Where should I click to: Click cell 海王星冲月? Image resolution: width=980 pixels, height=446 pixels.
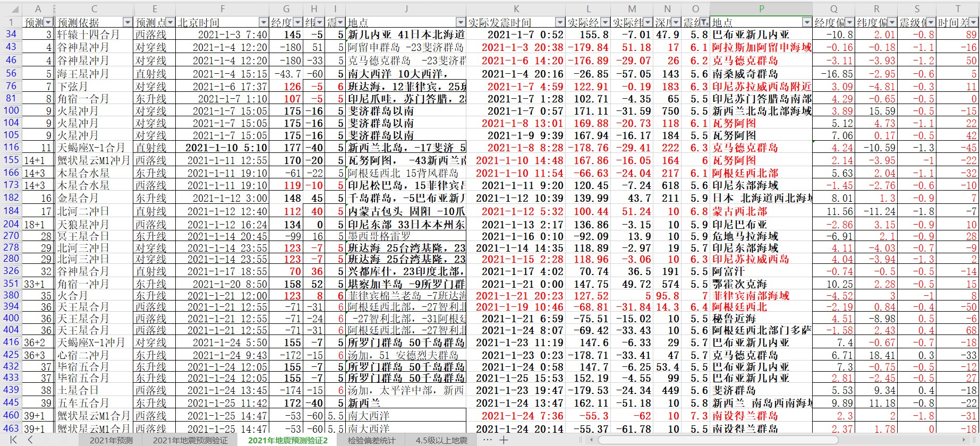point(94,74)
